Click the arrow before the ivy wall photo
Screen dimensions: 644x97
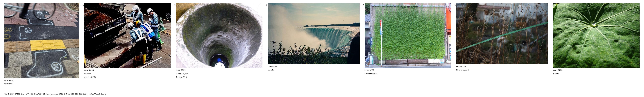pyautogui.click(x=362, y=5)
